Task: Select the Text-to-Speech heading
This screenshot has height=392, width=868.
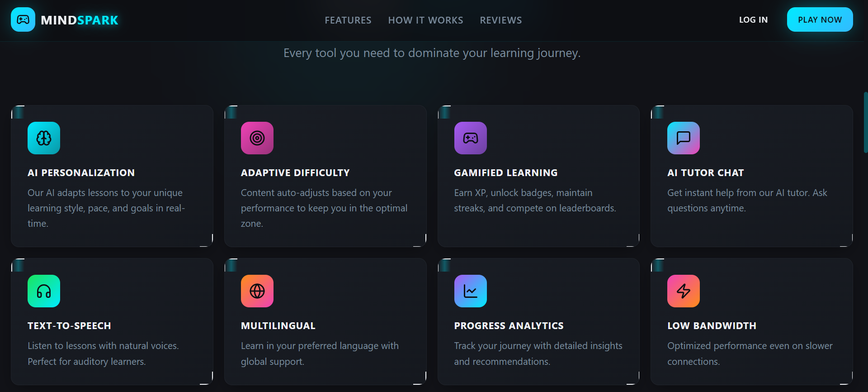Action: click(x=69, y=325)
